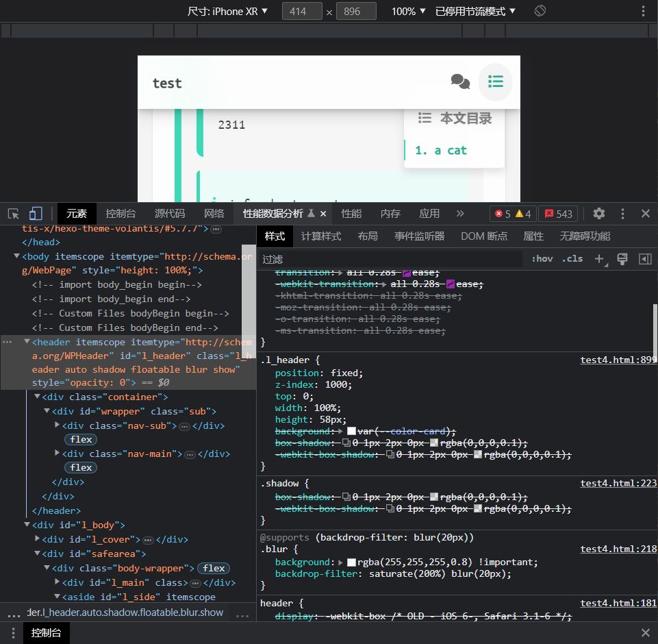This screenshot has width=658, height=644.
Task: Click the inspect element picker icon
Action: 14,214
